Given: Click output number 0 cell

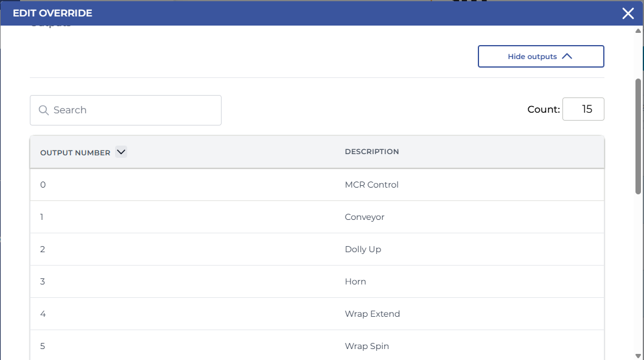Looking at the screenshot, I should click(43, 185).
